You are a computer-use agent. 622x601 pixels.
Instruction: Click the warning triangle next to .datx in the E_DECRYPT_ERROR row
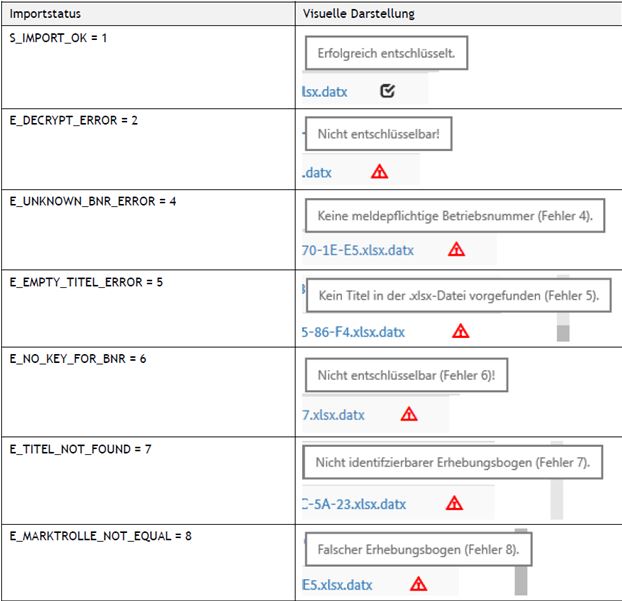[x=379, y=171]
